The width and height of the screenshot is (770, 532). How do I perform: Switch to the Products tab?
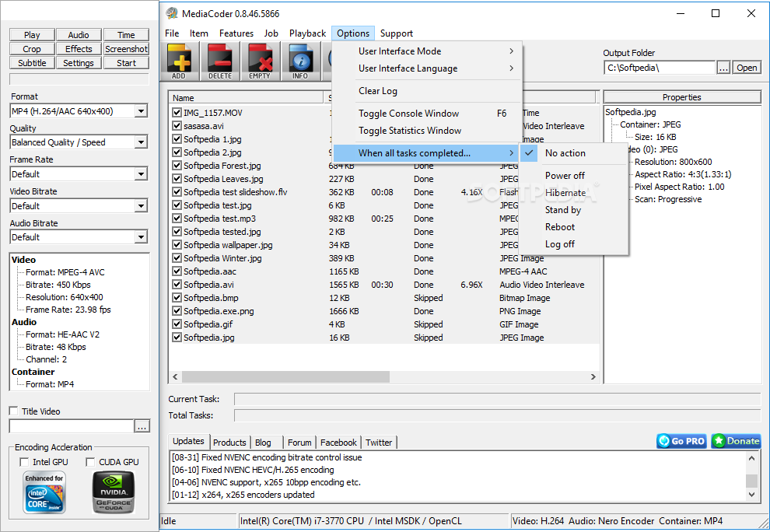(229, 442)
